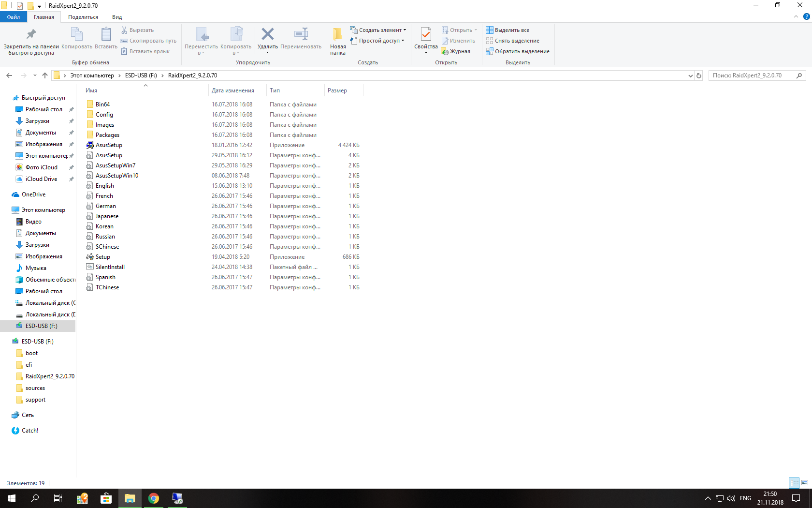Switch to the Главная ribbon tab
The width and height of the screenshot is (812, 508).
pyautogui.click(x=44, y=17)
